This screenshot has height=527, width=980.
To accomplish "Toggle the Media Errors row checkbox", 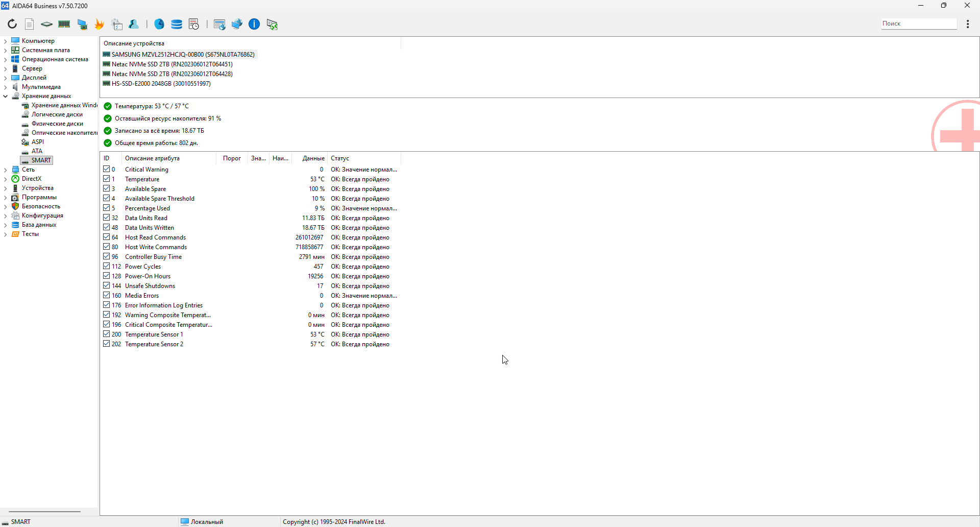I will point(106,295).
